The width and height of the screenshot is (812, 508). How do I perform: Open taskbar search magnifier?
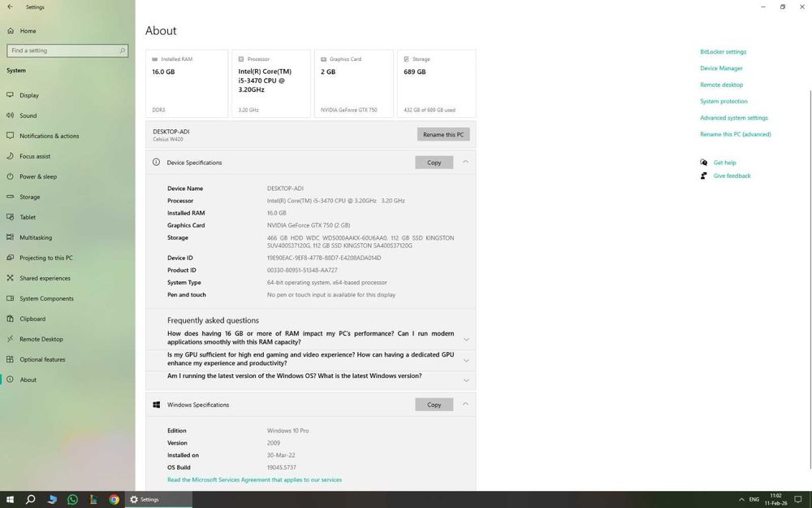[x=31, y=500]
